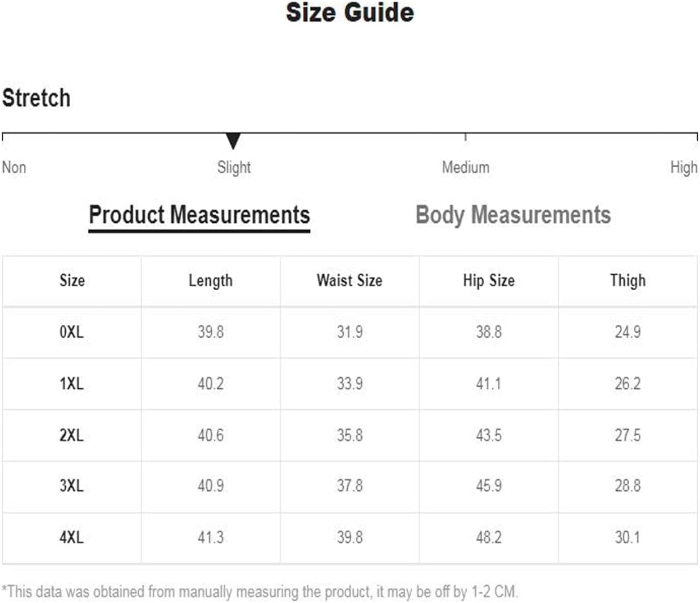The image size is (700, 603).
Task: Switch to the Body Measurements tab
Action: coord(513,215)
